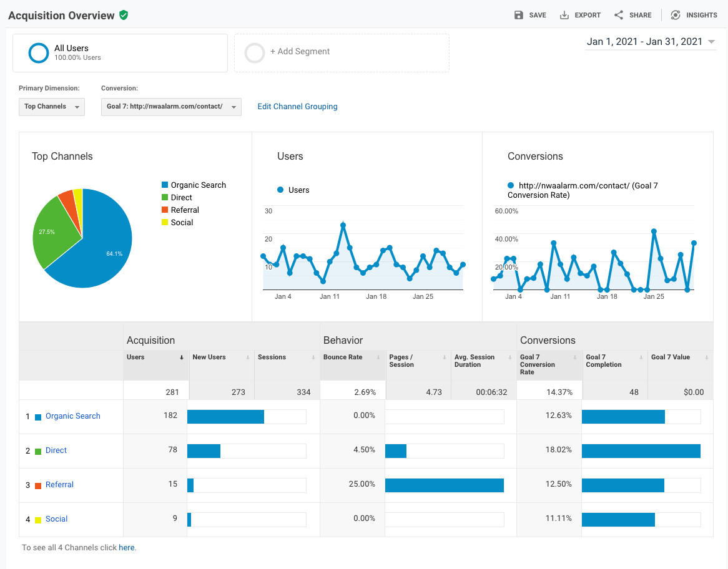This screenshot has width=728, height=569.
Task: Click the Save disk icon
Action: [519, 15]
